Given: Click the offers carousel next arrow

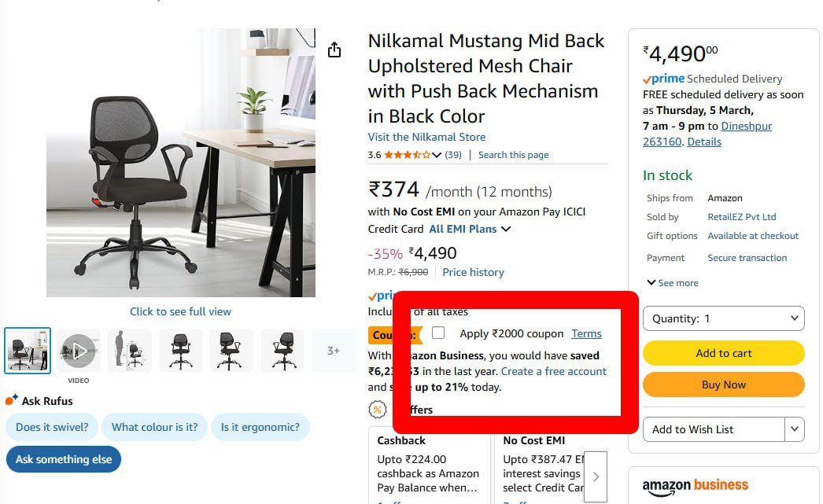Looking at the screenshot, I should [x=596, y=476].
